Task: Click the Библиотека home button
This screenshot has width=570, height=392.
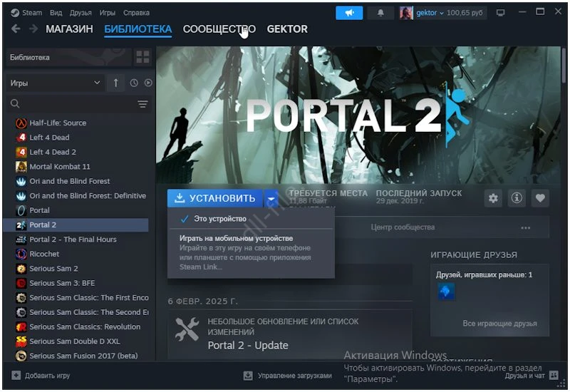Action: (68, 57)
